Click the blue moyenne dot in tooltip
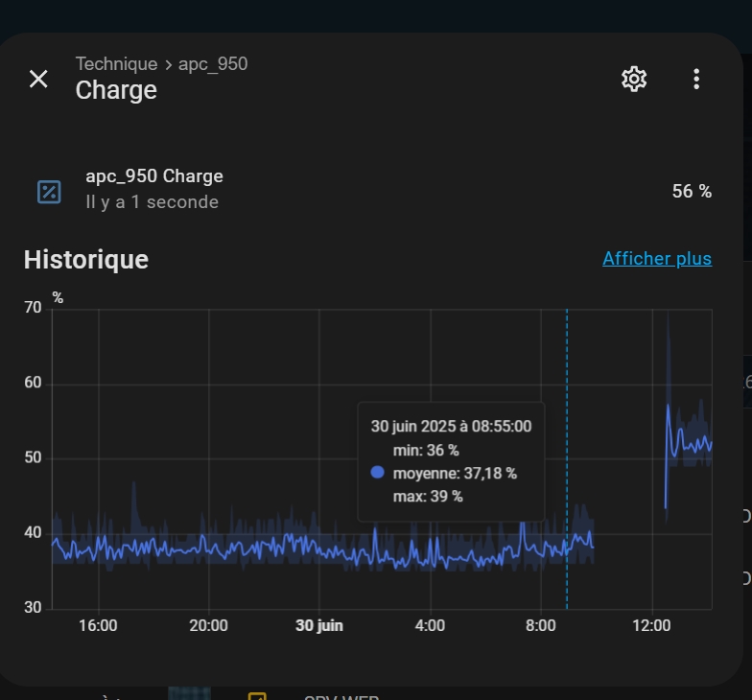The width and height of the screenshot is (752, 700). click(x=377, y=473)
